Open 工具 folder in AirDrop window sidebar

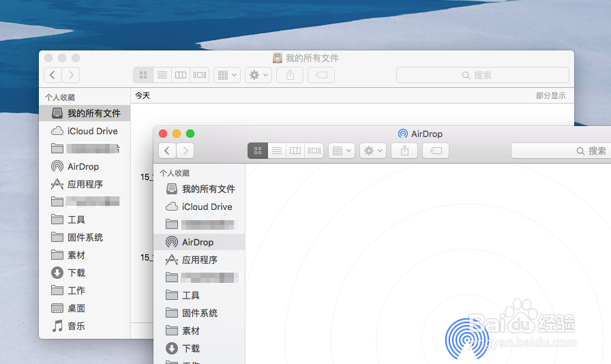tap(200, 295)
